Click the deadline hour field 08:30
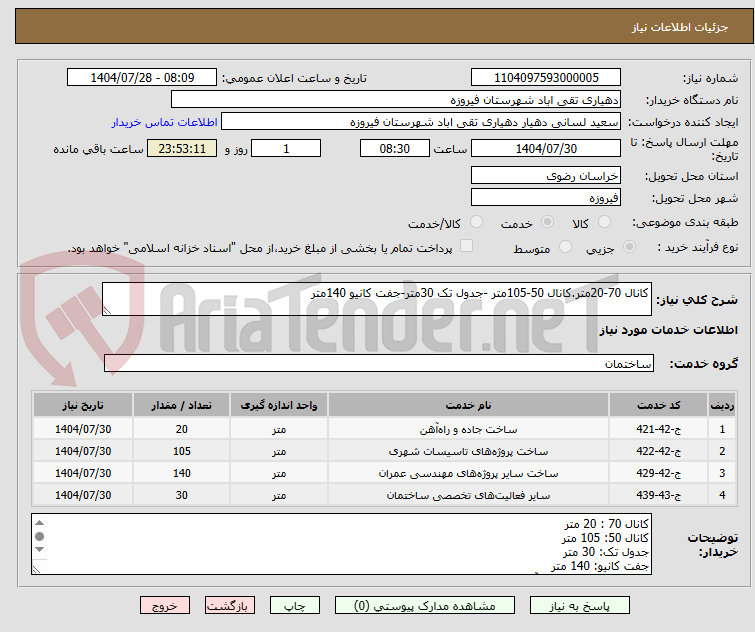The height and width of the screenshot is (632, 755). point(394,148)
